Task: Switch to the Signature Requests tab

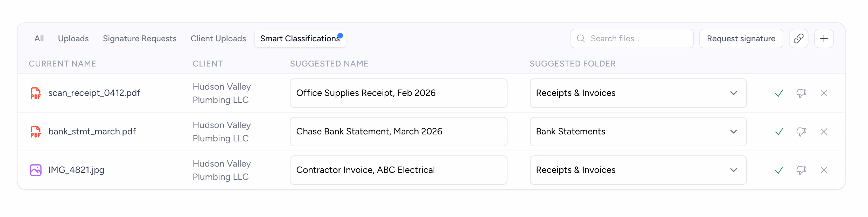Action: (139, 38)
